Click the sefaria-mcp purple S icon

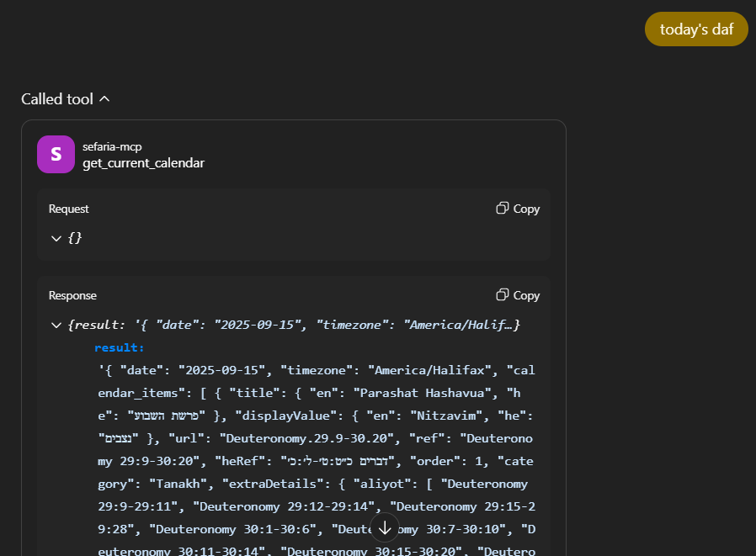(x=56, y=154)
